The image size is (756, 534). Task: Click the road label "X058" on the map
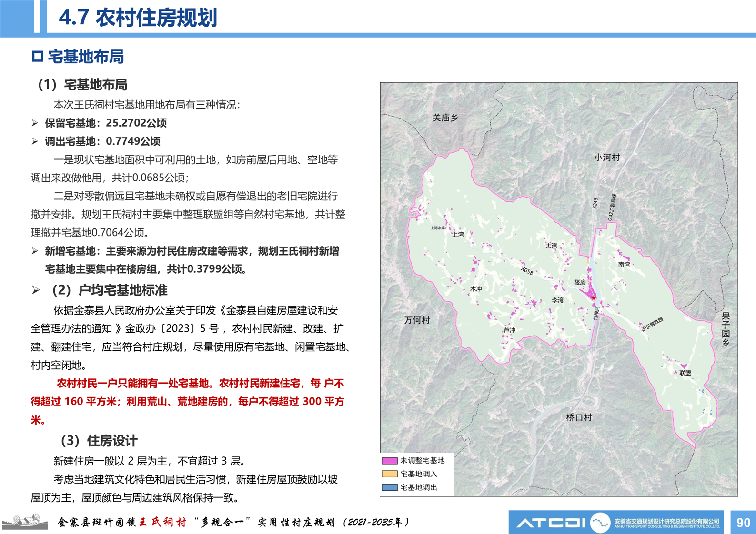[527, 271]
